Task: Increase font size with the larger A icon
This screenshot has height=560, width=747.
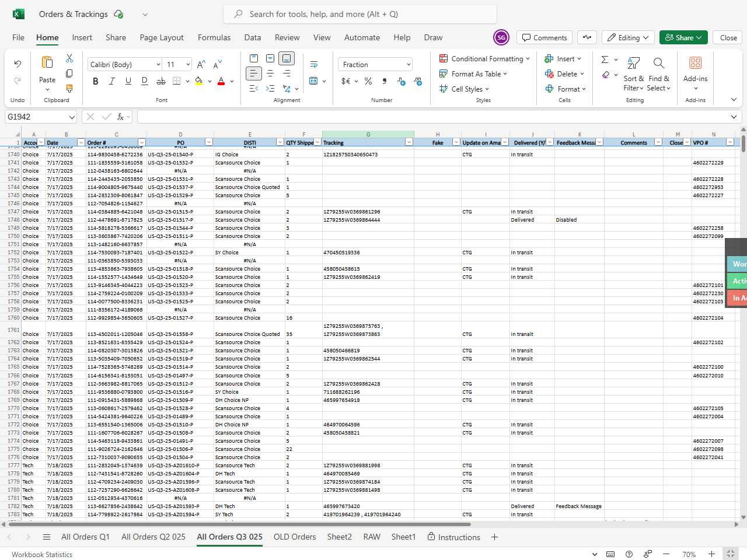Action: tap(201, 64)
